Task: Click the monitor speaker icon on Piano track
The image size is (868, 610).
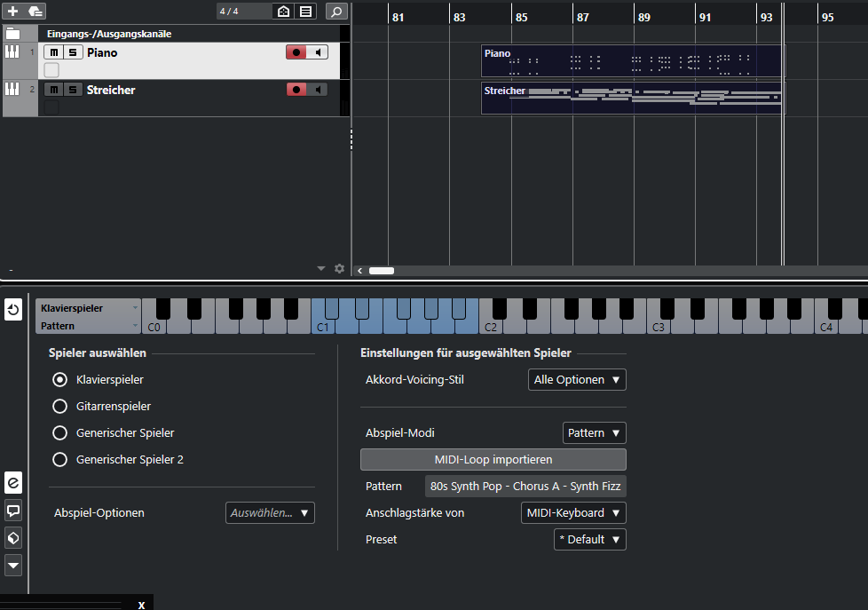Action: (319, 52)
